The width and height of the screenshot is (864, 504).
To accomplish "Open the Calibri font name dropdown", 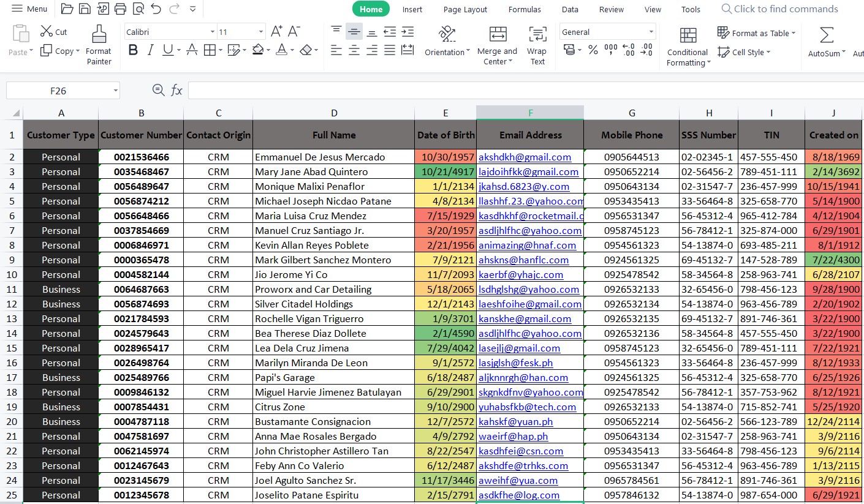I will coord(213,32).
